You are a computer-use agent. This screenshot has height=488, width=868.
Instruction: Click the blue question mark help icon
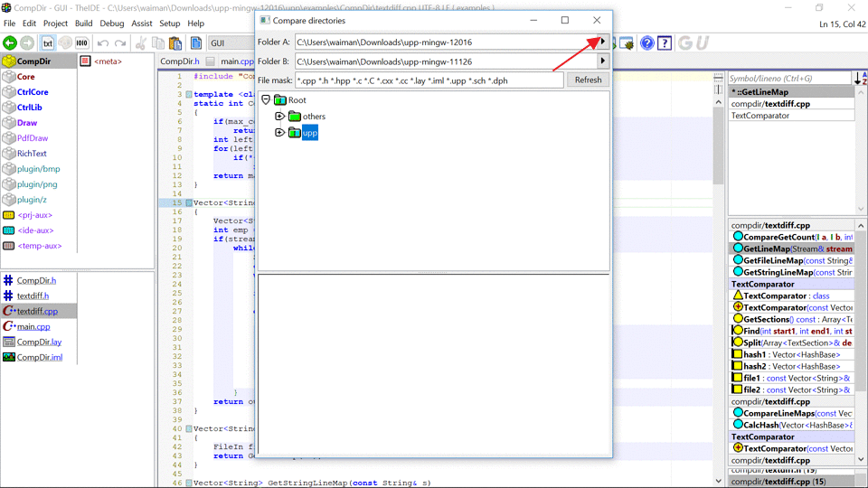click(647, 42)
